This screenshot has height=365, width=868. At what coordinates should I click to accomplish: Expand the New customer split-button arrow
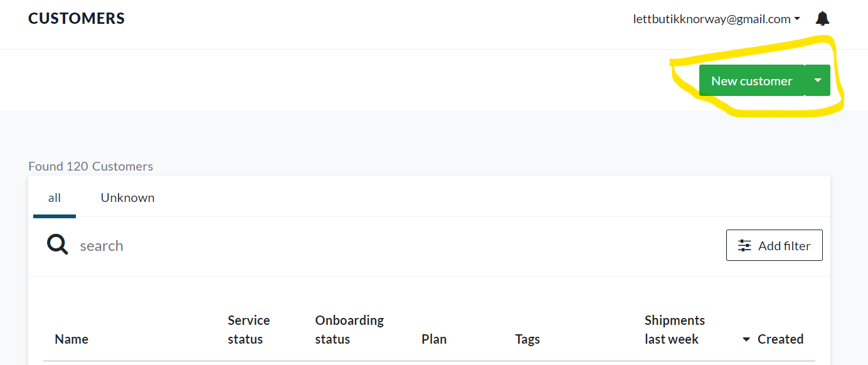coord(817,80)
